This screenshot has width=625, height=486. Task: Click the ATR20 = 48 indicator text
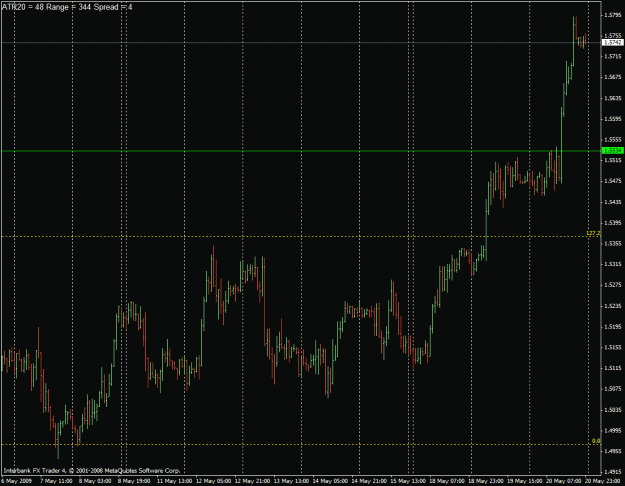23,7
